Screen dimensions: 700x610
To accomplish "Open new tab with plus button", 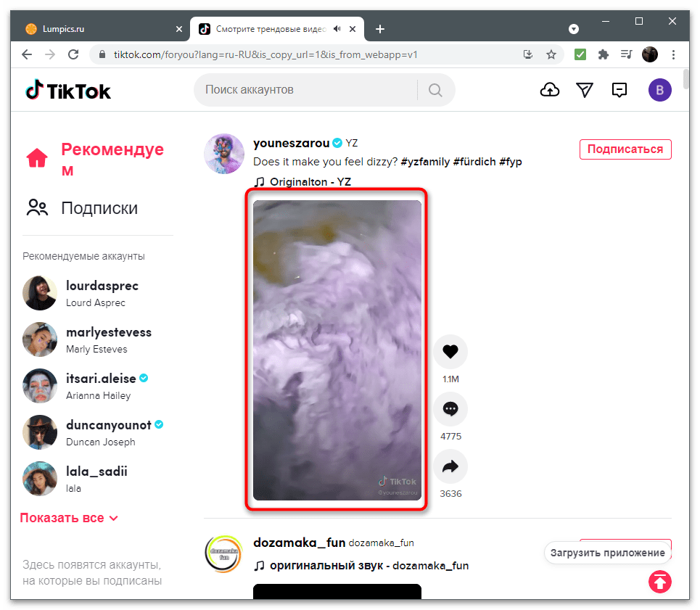I will click(x=380, y=29).
